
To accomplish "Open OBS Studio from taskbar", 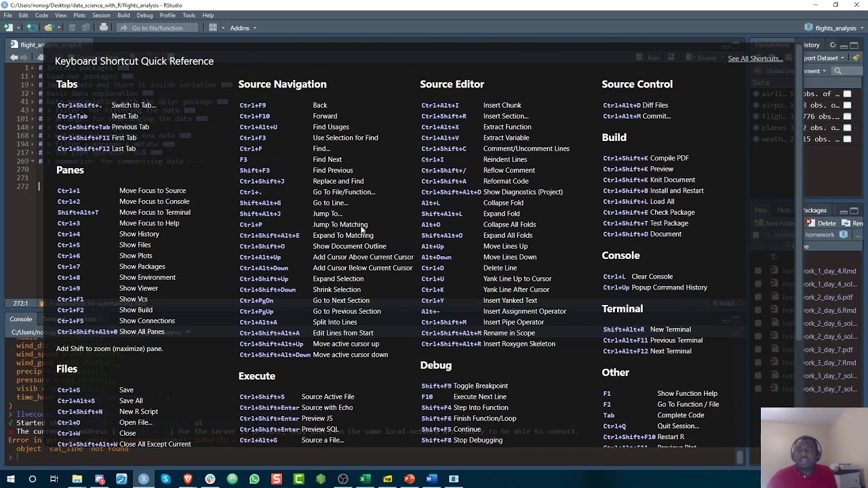I will tap(343, 479).
